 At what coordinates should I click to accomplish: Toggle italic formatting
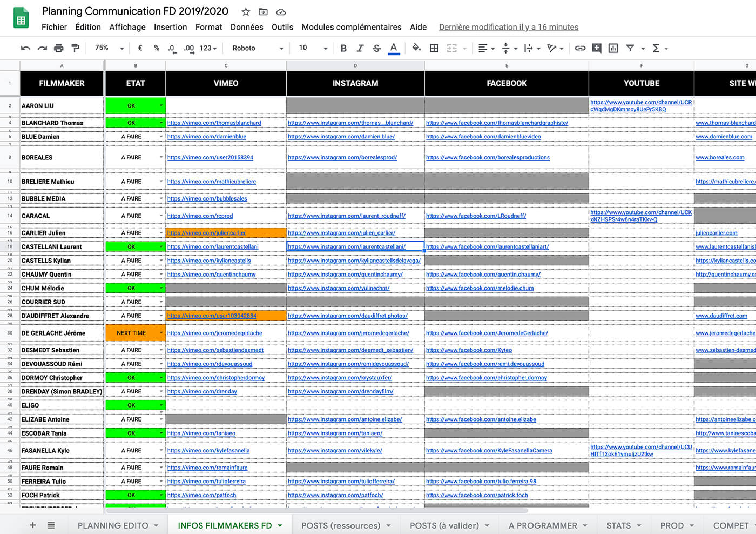pos(360,48)
